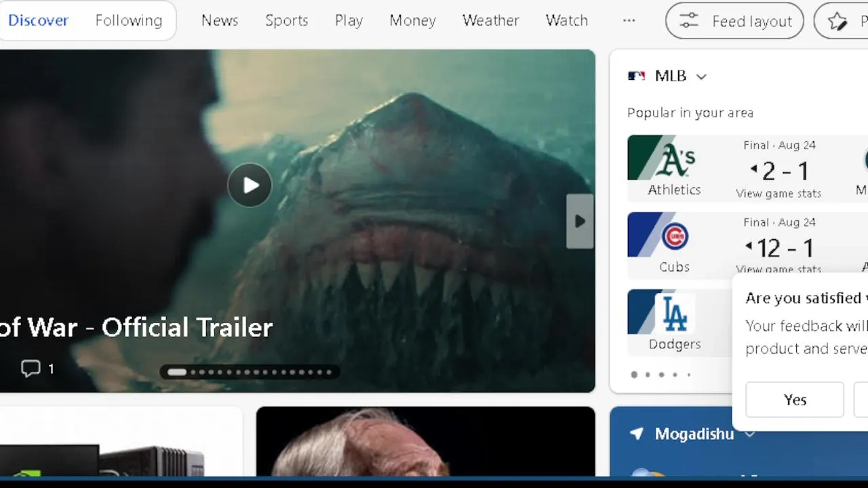
Task: Select the first carousel indicator dot
Action: click(176, 371)
